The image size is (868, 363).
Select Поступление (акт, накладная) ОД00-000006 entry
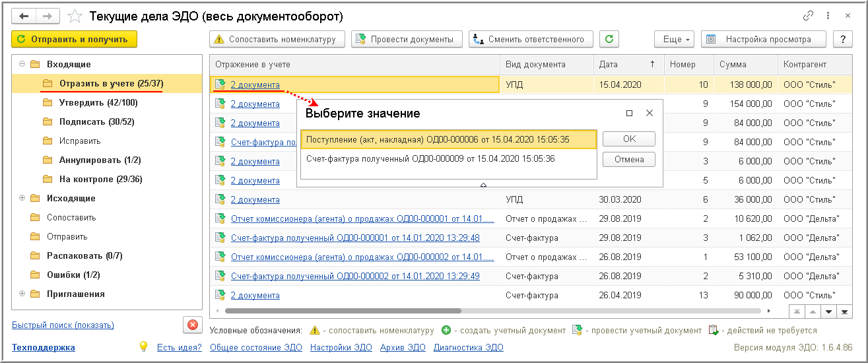[449, 139]
